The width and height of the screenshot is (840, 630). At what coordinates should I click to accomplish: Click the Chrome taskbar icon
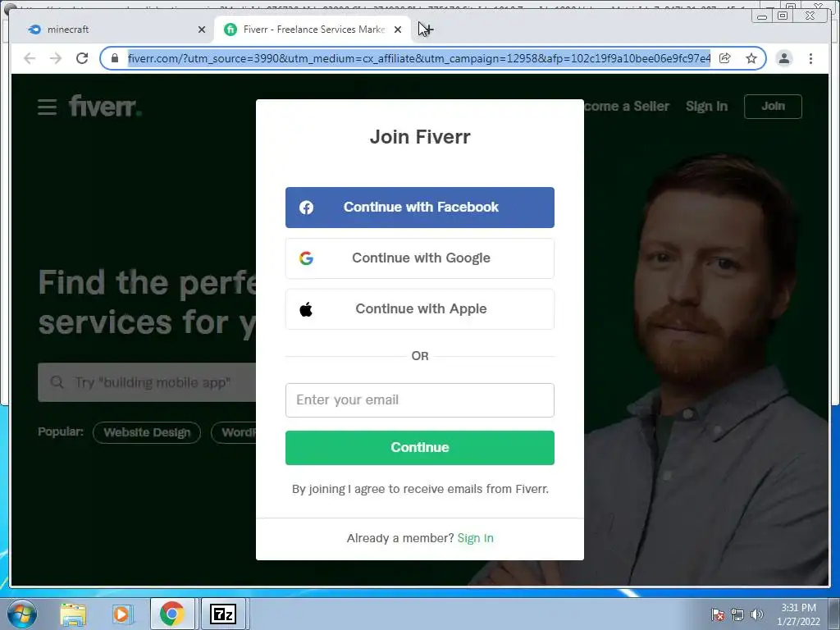[171, 614]
